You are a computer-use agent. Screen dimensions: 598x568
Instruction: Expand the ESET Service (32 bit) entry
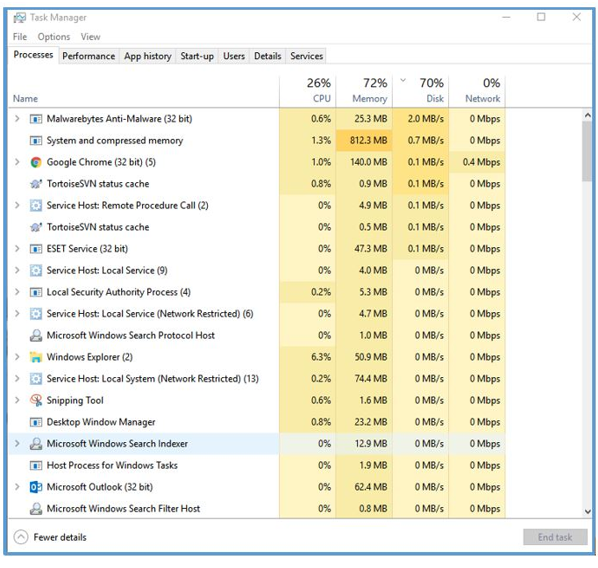click(17, 249)
